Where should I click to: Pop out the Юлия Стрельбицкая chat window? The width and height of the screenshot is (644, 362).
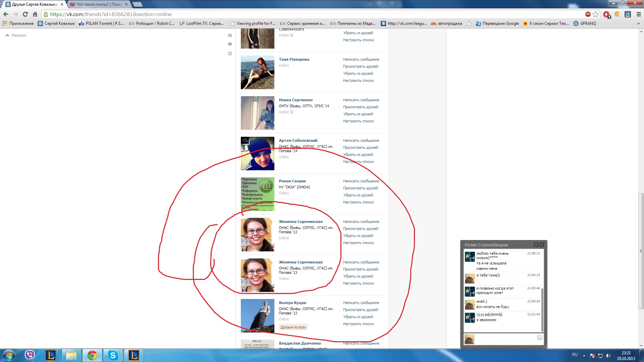tap(536, 245)
